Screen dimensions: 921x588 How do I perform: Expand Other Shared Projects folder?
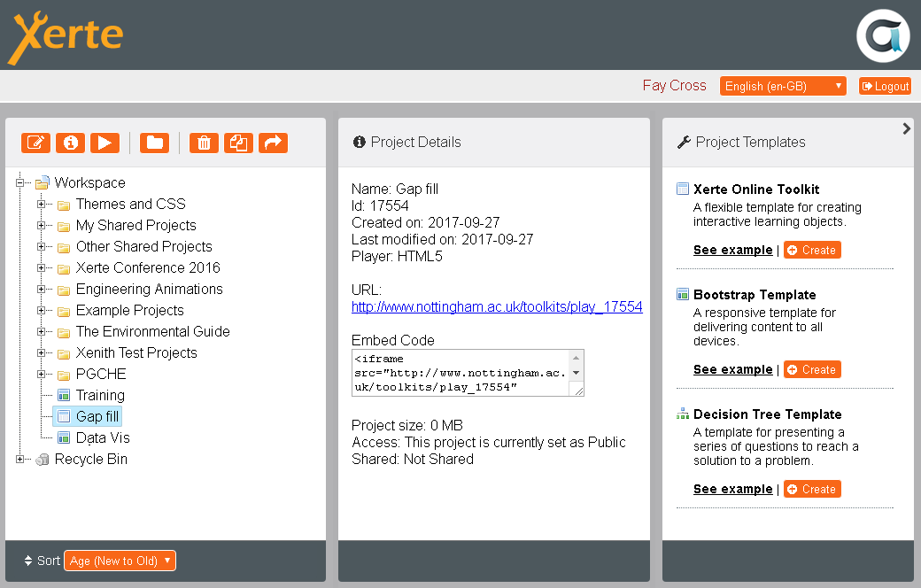tap(41, 247)
